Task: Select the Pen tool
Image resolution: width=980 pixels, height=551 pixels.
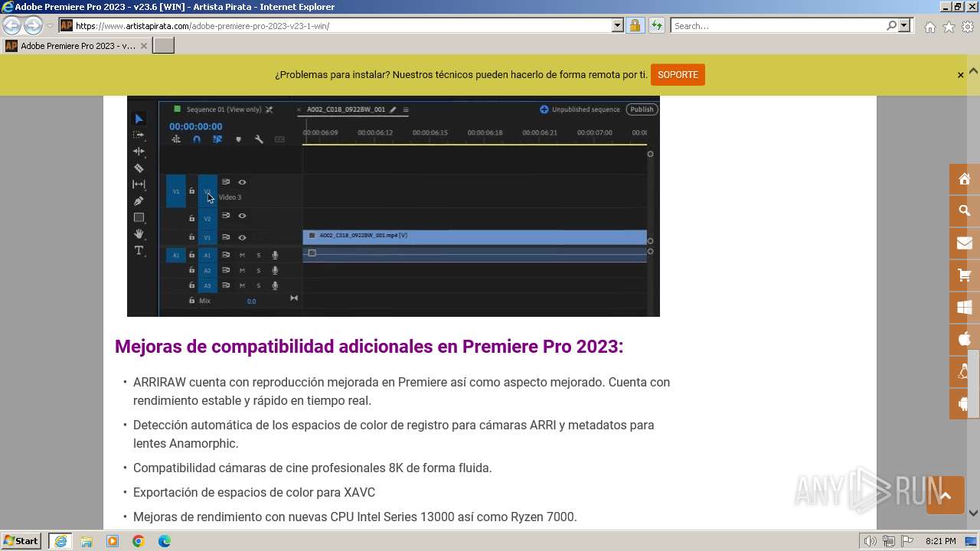Action: 139,201
